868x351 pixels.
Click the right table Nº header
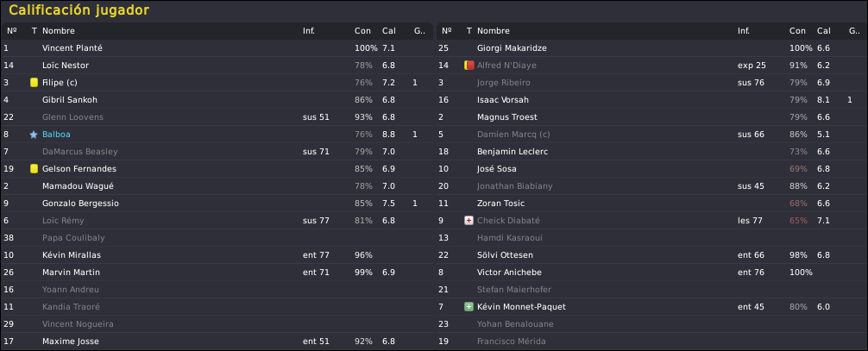click(447, 31)
